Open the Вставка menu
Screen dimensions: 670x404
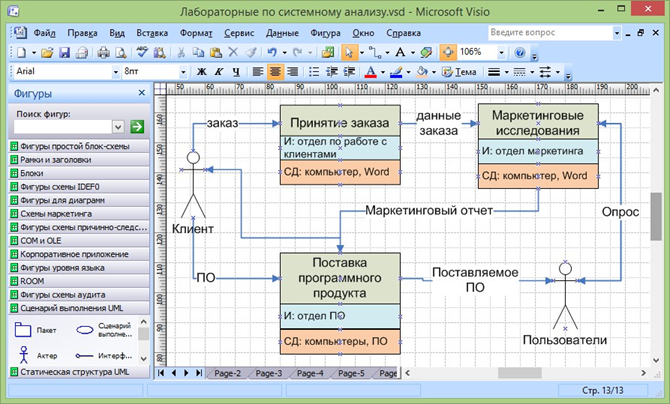pyautogui.click(x=152, y=33)
